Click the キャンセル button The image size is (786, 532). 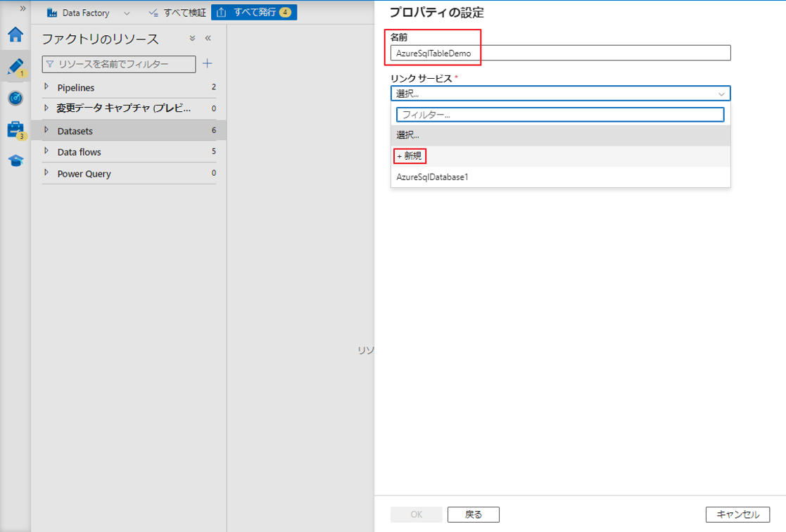click(x=737, y=514)
